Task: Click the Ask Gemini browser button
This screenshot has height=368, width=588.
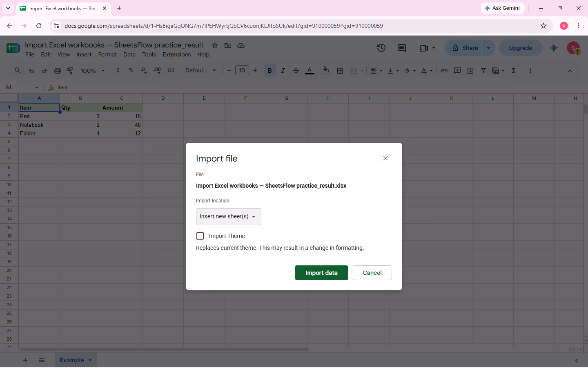Action: [x=503, y=8]
